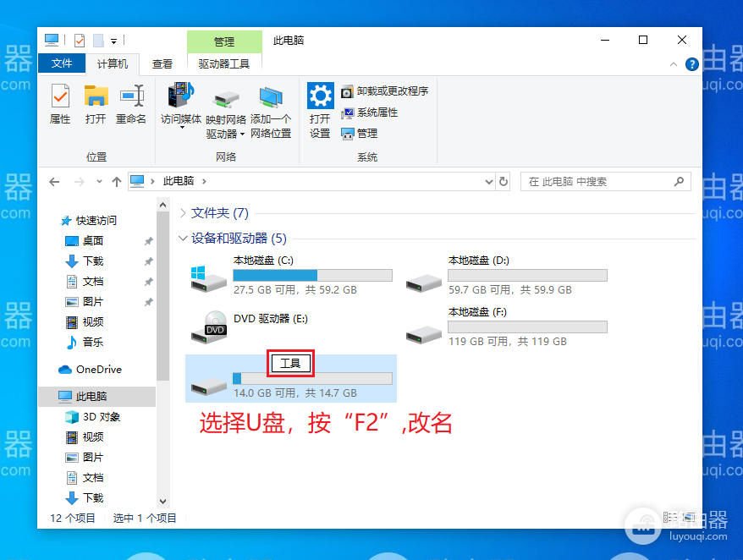
Task: Click the USB drive name edit box 工具
Action: click(x=291, y=364)
